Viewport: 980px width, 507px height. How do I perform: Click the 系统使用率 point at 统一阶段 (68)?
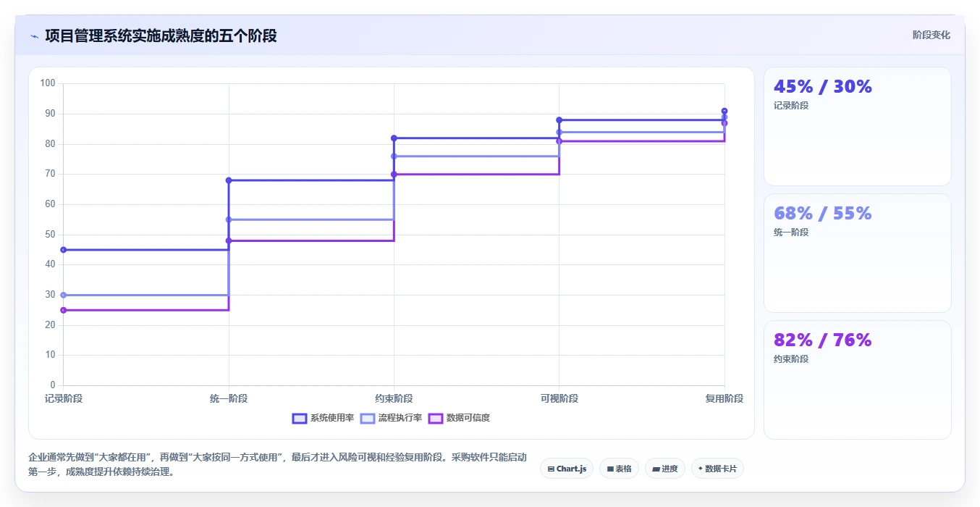229,180
